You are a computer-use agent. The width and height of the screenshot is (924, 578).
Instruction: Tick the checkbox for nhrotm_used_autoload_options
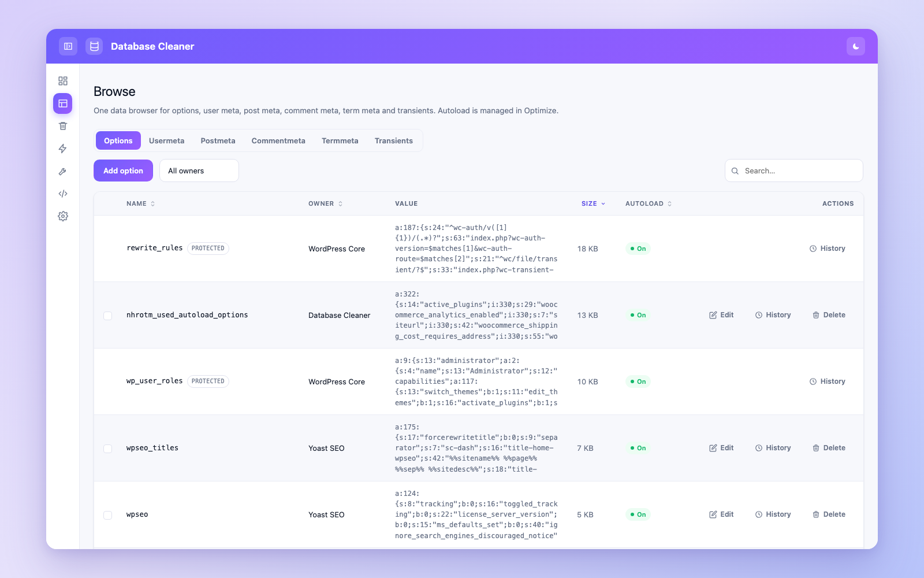point(108,316)
